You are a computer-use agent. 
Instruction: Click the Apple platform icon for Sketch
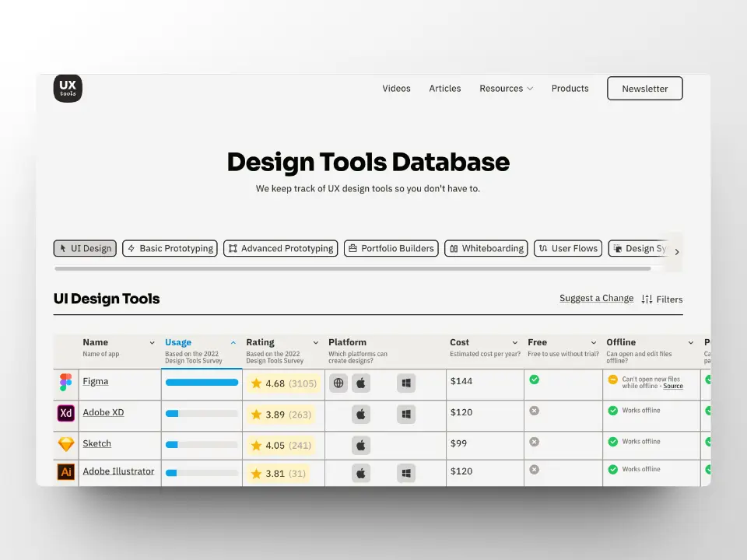(361, 446)
